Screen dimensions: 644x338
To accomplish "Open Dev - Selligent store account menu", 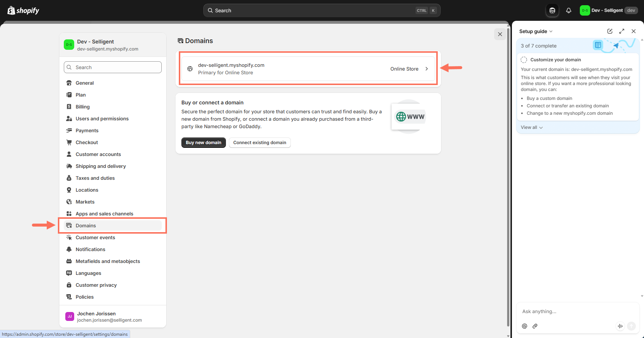I will 608,10.
